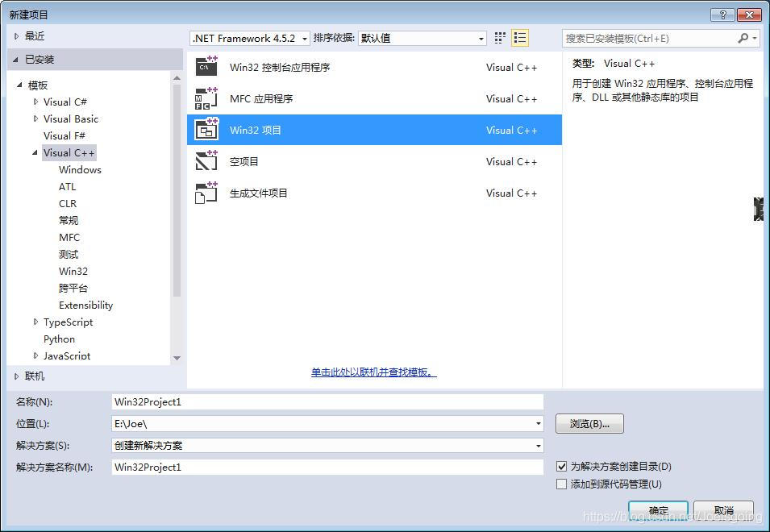The width and height of the screenshot is (770, 532).
Task: Select the 常规 template category
Action: click(69, 220)
